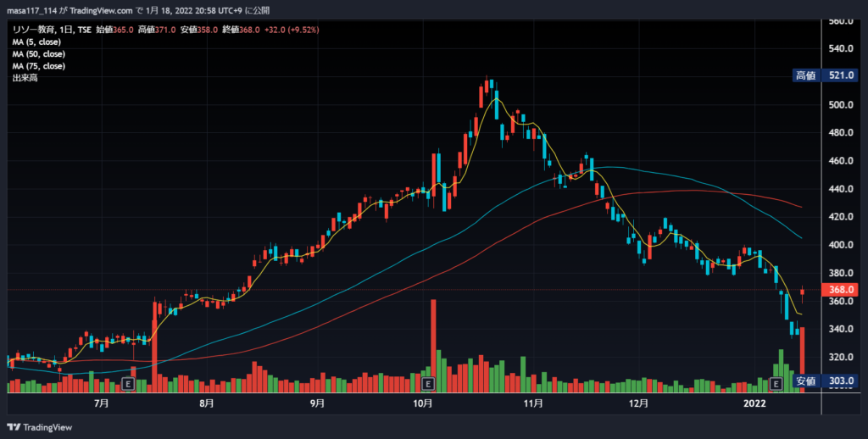Click the リソー教育, 1日, TSE symbol title
The height and width of the screenshot is (439, 868).
(52, 30)
